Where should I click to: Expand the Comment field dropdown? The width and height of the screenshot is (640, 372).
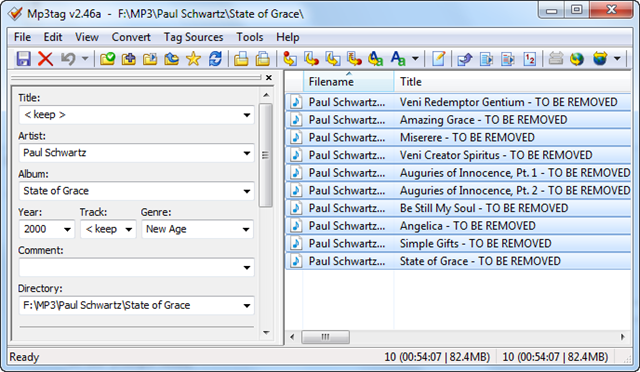pyautogui.click(x=247, y=268)
